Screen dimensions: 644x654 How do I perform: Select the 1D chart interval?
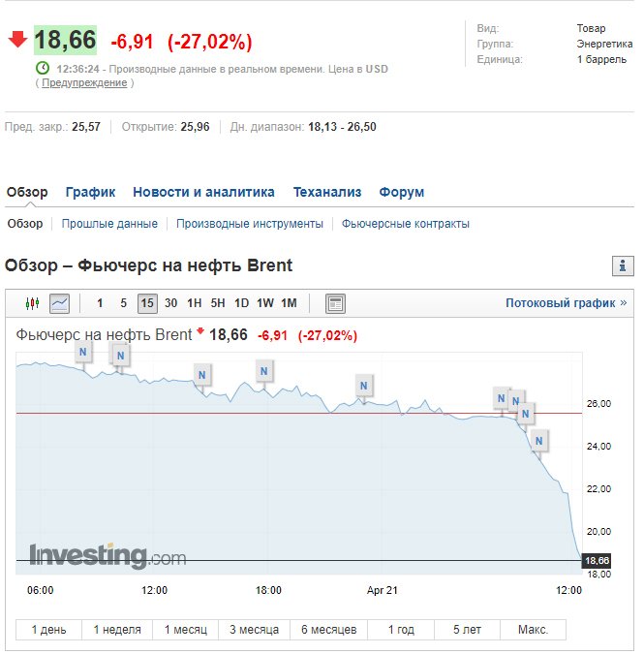[x=241, y=303]
